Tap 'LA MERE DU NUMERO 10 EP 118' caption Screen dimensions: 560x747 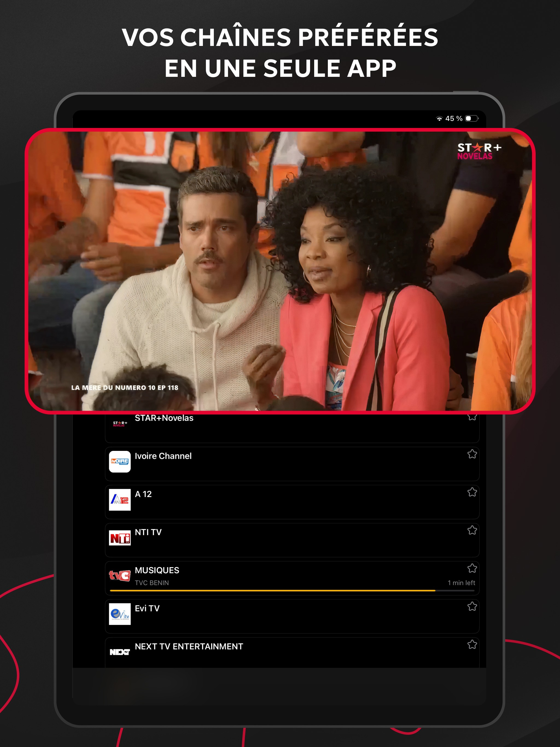pyautogui.click(x=125, y=388)
